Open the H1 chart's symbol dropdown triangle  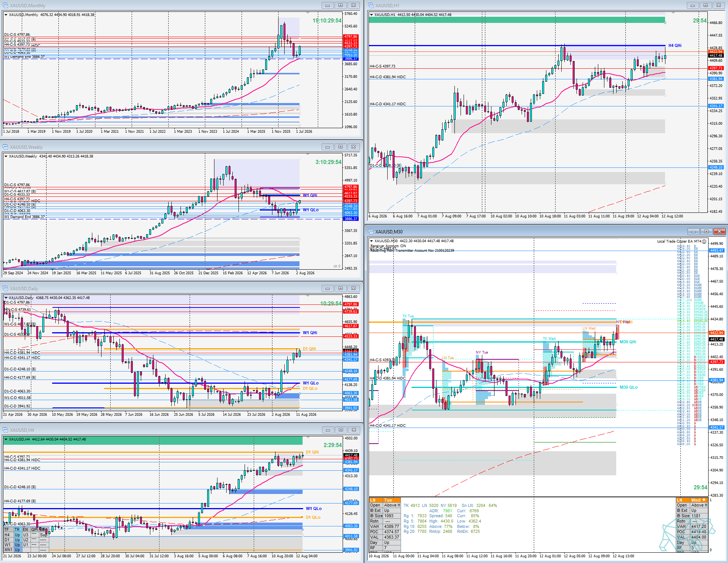(x=371, y=15)
